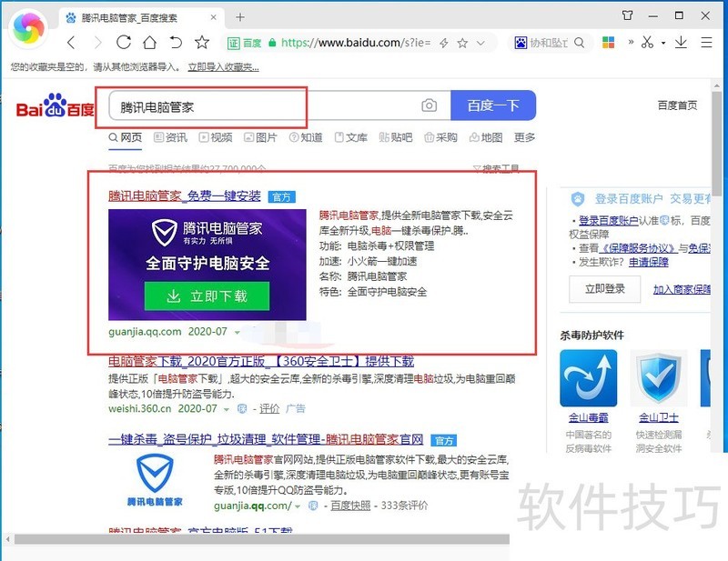Show more toolbar extensions chevron
This screenshot has height=561, width=728.
pyautogui.click(x=631, y=42)
